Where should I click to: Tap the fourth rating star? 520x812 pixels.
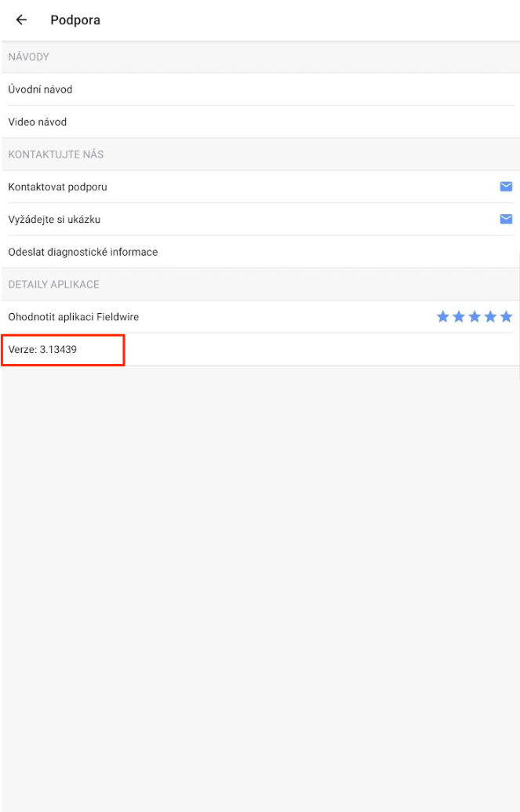pos(490,317)
